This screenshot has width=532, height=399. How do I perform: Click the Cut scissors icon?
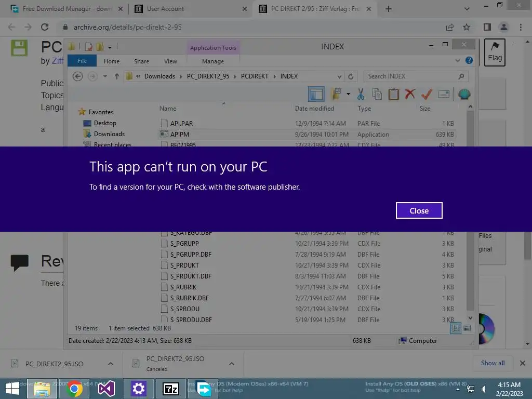(361, 94)
